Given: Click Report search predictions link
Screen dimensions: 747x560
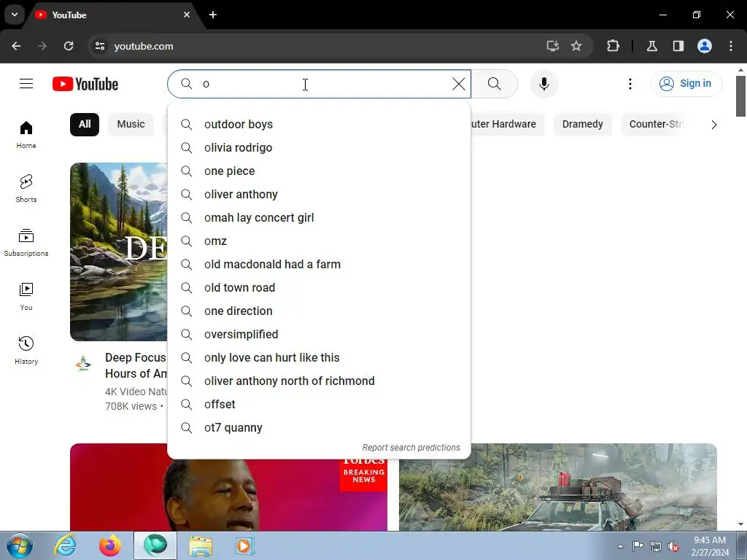Looking at the screenshot, I should click(x=411, y=448).
